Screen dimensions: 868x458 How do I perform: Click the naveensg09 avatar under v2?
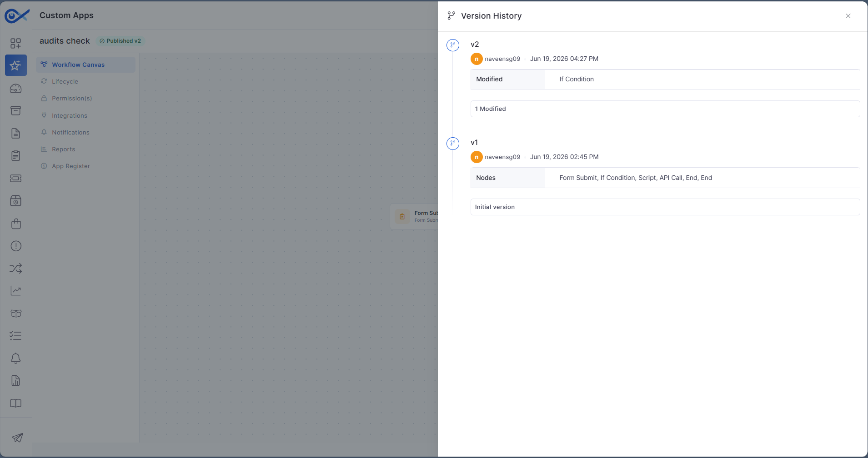point(477,59)
